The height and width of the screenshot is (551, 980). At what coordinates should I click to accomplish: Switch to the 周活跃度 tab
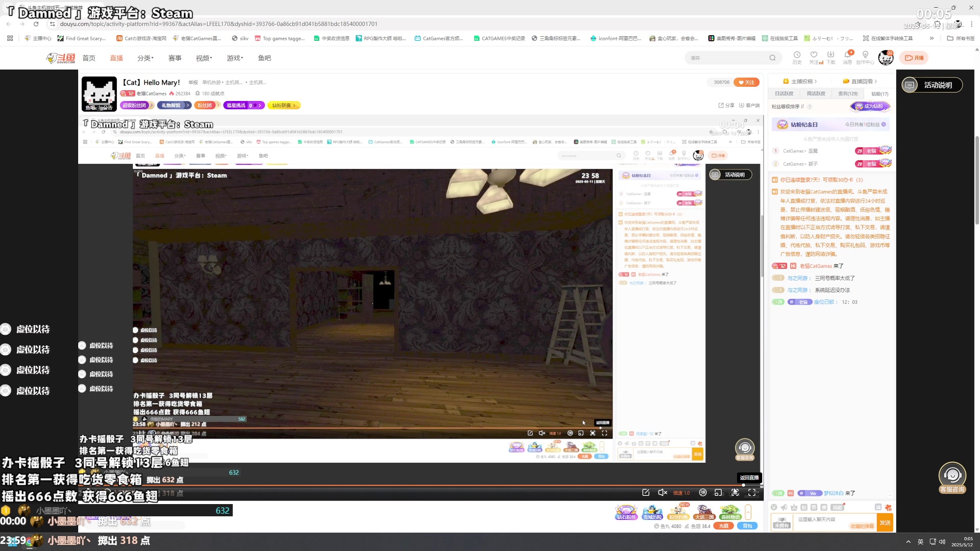[x=816, y=94]
